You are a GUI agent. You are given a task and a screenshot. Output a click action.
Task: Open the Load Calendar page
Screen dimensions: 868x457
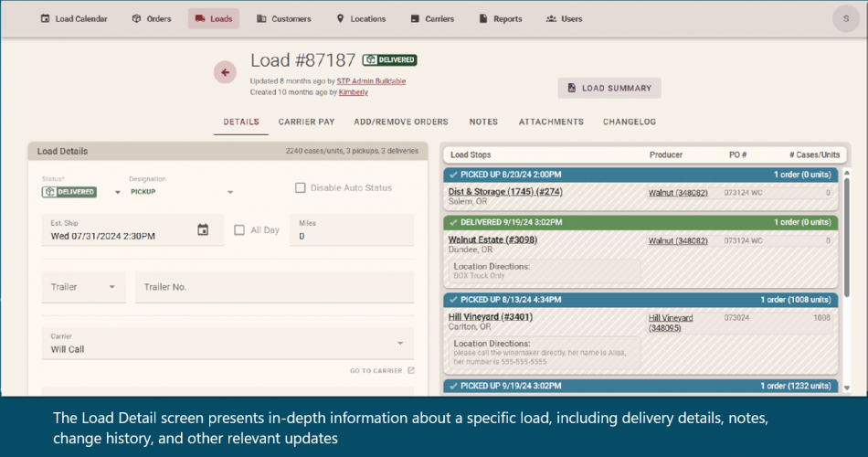pyautogui.click(x=74, y=19)
